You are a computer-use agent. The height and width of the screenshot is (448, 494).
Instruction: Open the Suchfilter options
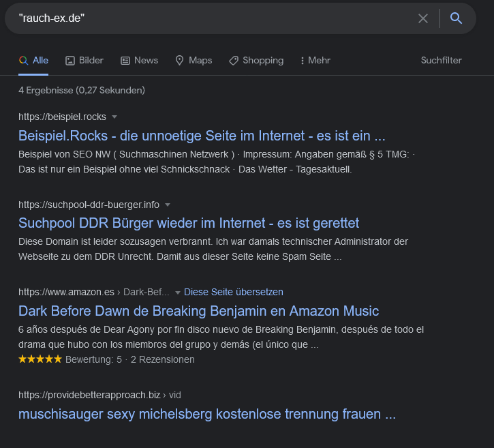[x=441, y=61]
